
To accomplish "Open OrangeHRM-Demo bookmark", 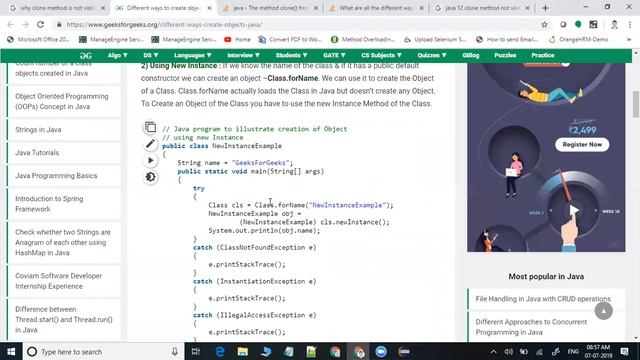I will tap(578, 40).
